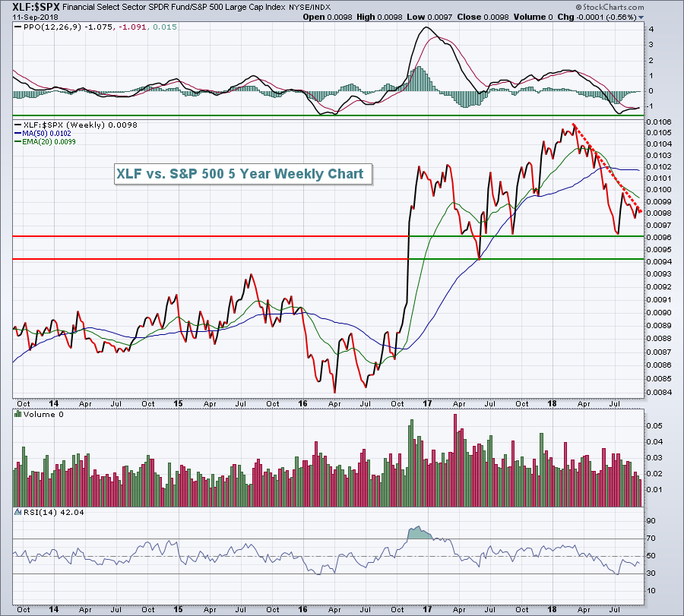This screenshot has width=684, height=616.
Task: Click the High 0.0098 header value
Action: tap(379, 17)
